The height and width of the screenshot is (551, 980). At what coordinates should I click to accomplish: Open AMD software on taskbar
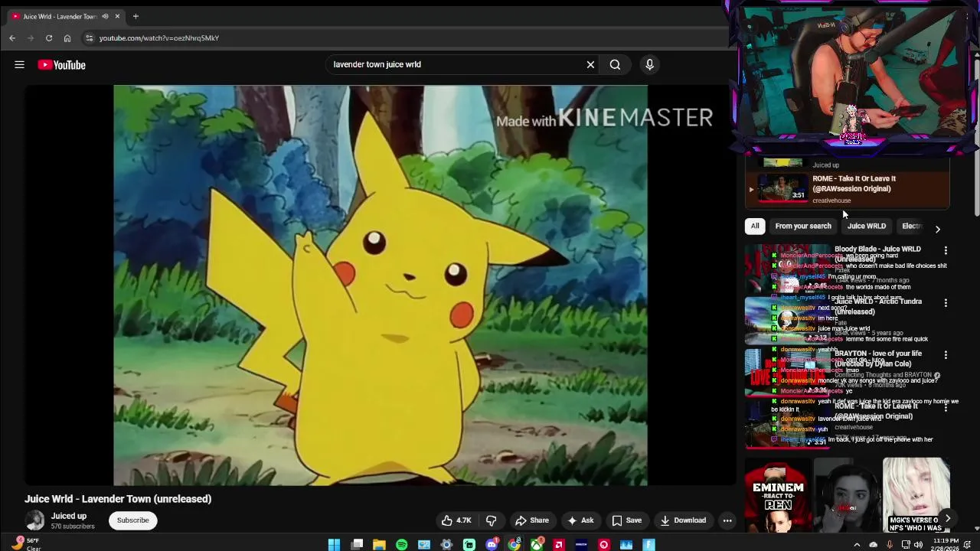[x=559, y=545]
